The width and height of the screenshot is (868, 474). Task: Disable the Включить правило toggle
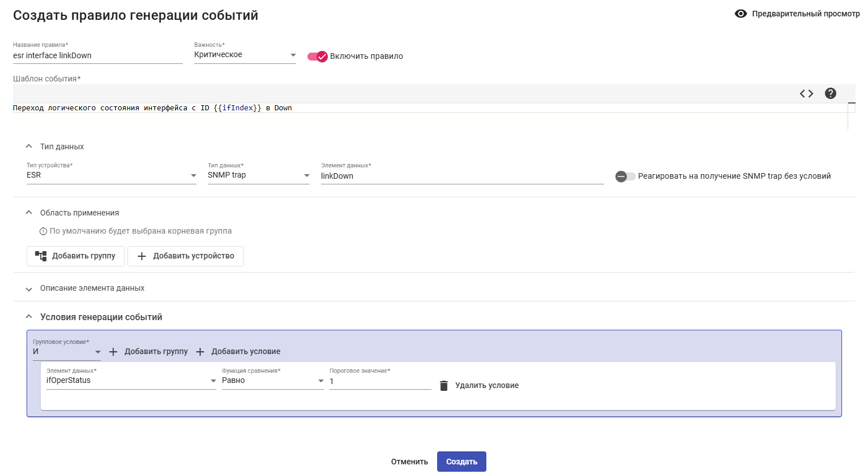tap(318, 56)
